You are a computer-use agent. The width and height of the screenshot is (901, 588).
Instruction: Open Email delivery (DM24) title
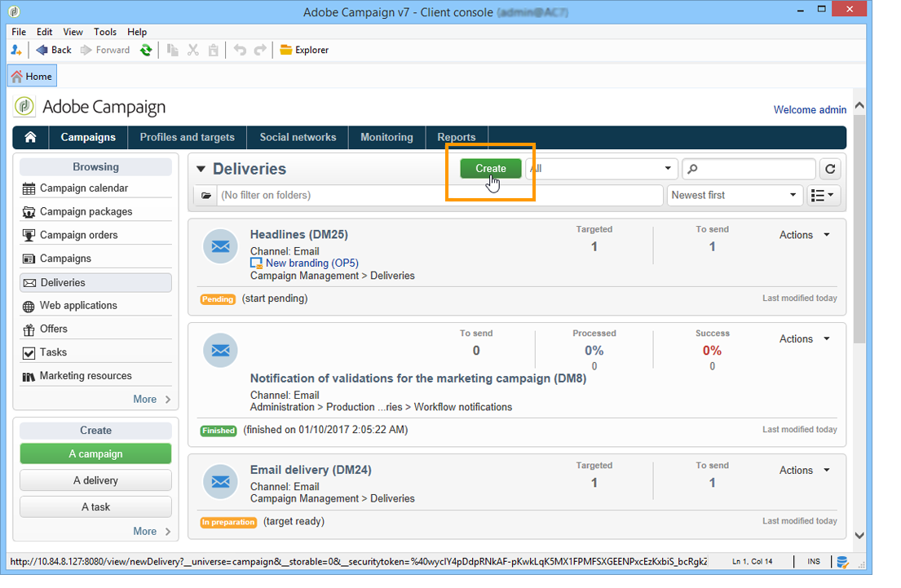tap(311, 470)
